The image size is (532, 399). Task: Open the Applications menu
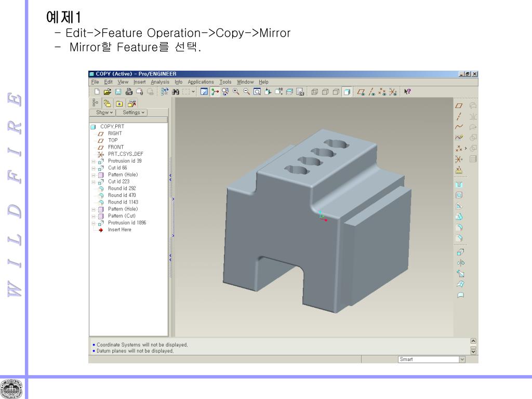[201, 82]
